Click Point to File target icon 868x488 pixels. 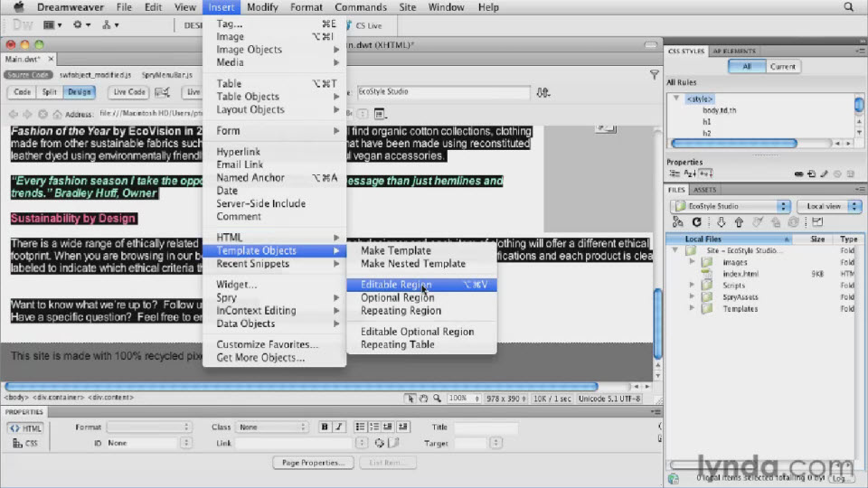(x=379, y=443)
